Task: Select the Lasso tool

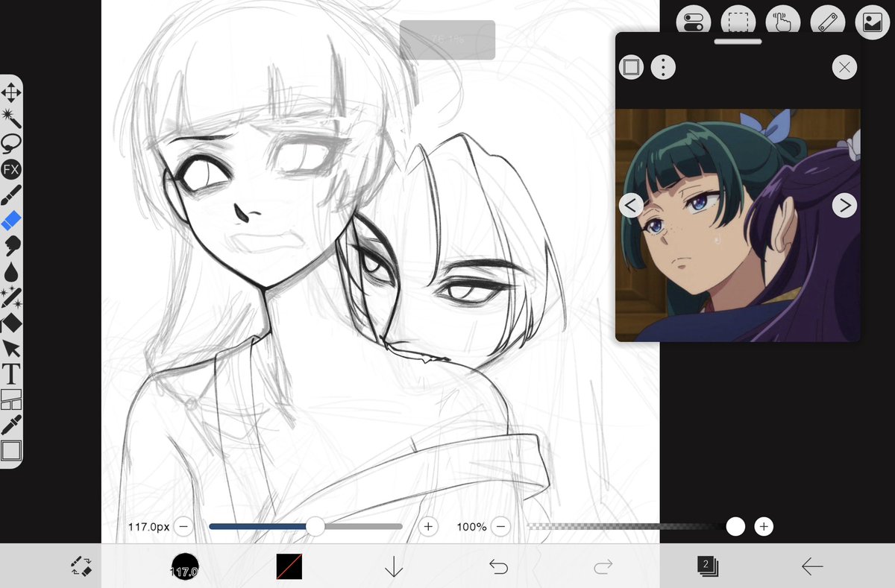Action: tap(10, 143)
